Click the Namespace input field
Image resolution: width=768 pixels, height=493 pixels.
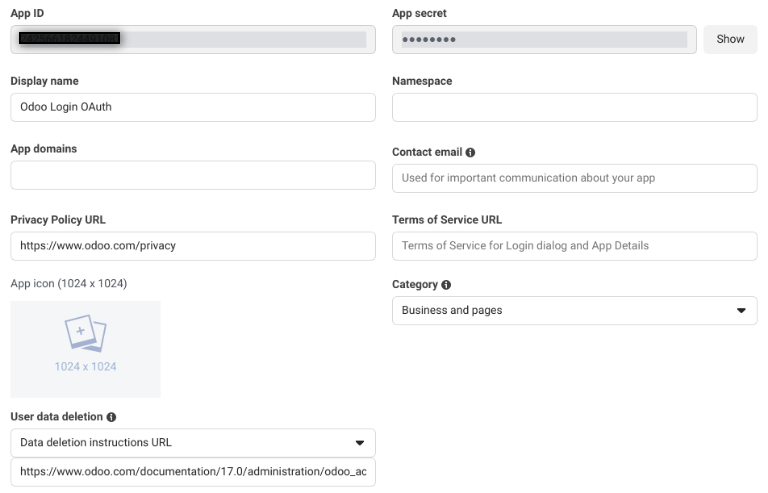(x=574, y=107)
